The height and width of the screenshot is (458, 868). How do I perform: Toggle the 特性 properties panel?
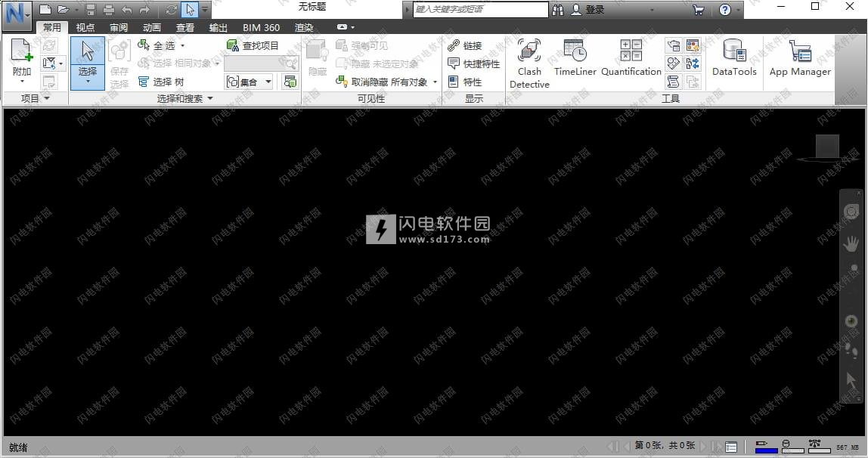tap(465, 82)
